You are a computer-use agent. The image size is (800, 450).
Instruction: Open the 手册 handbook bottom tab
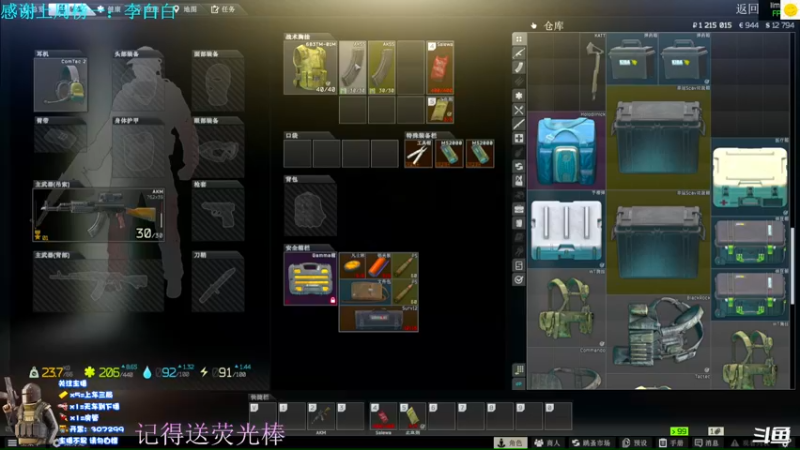[x=671, y=443]
